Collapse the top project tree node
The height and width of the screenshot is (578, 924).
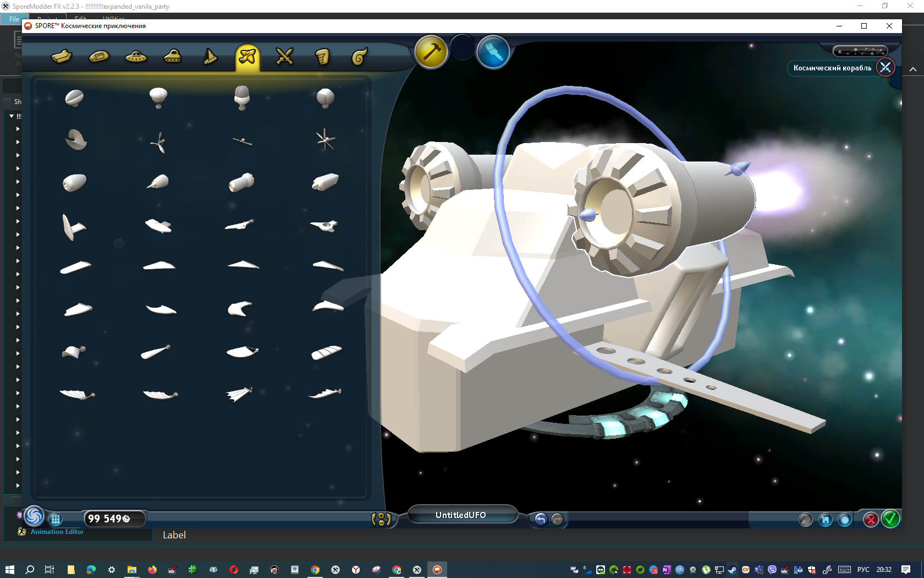click(x=12, y=116)
